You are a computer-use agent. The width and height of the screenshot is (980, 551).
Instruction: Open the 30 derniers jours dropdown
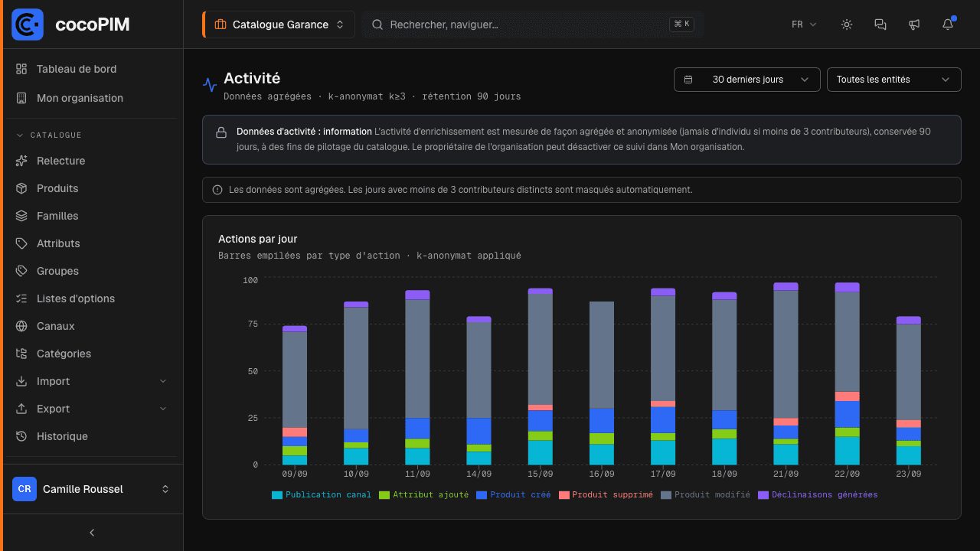(747, 80)
